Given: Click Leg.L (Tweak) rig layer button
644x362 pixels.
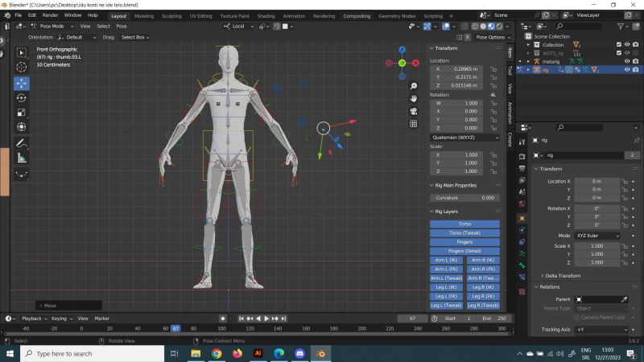Looking at the screenshot, I should pyautogui.click(x=447, y=305).
